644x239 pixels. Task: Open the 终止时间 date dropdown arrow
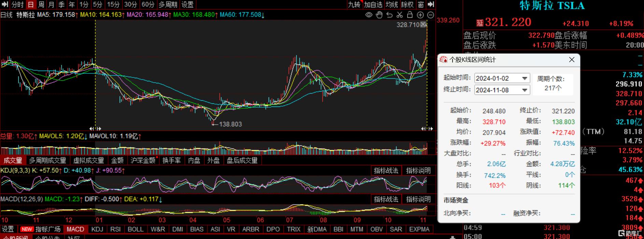click(x=525, y=90)
